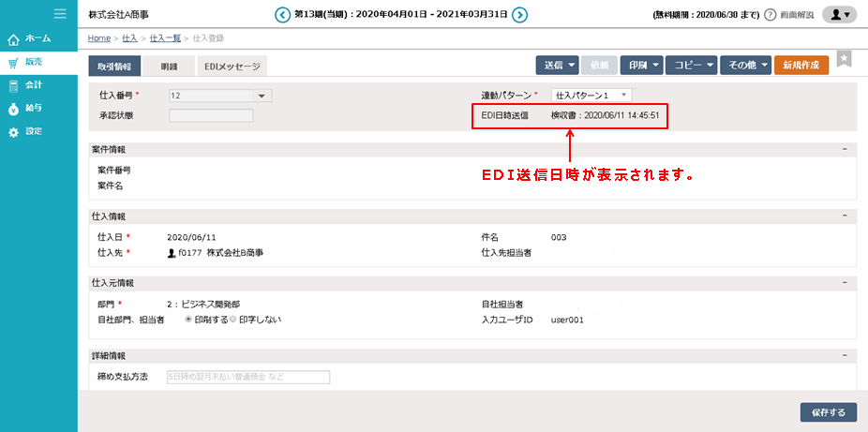Click the hamburger menu icon in sidebar

(x=60, y=14)
